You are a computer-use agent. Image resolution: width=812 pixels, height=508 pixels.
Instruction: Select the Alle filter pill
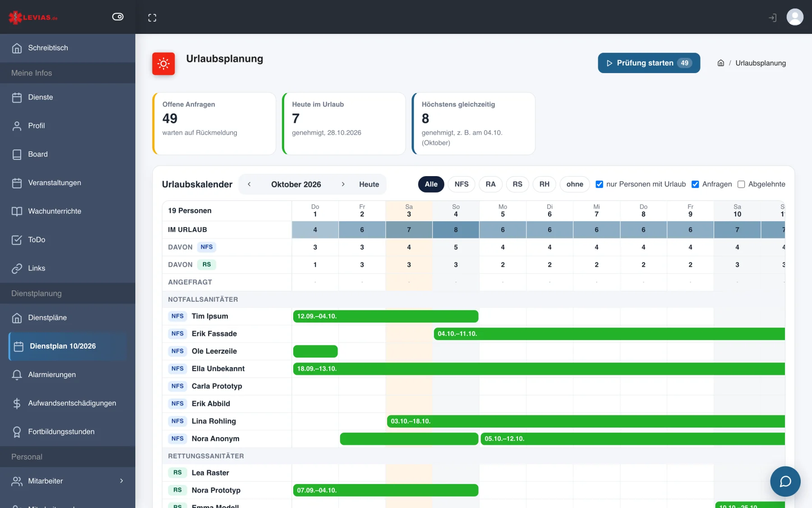431,184
